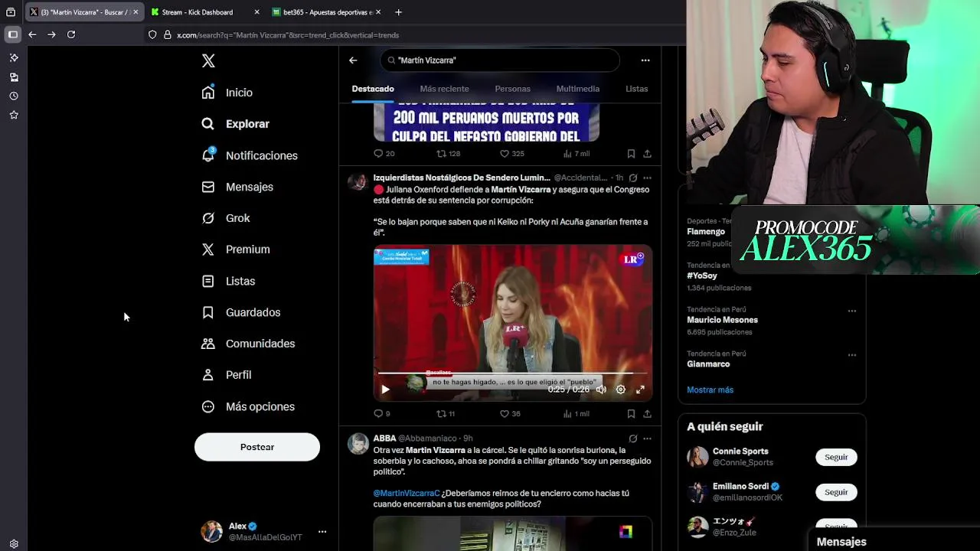
Task: Switch to Más reciente tab
Action: 444,89
